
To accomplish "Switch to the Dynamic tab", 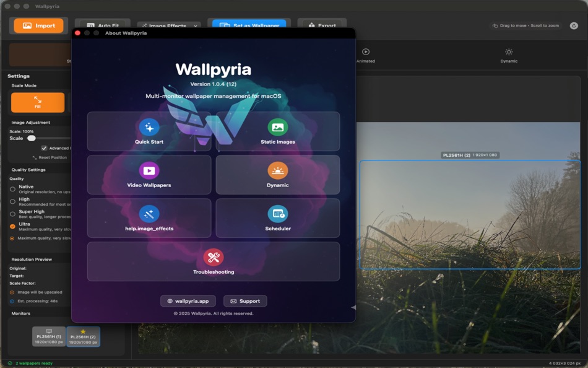I will [508, 56].
